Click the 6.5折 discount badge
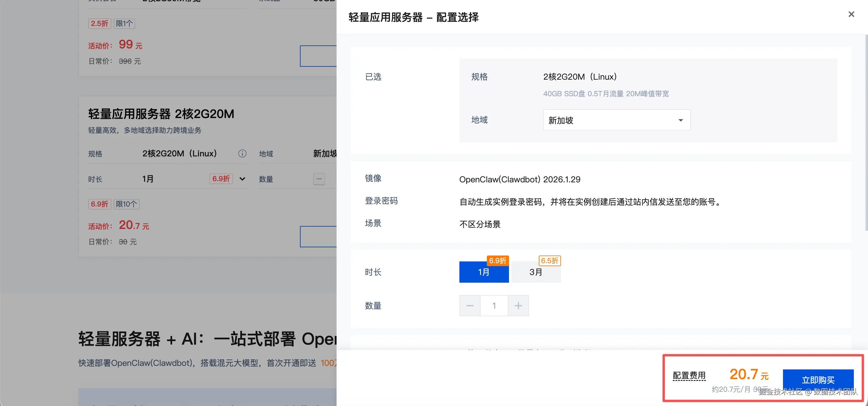 [x=549, y=261]
